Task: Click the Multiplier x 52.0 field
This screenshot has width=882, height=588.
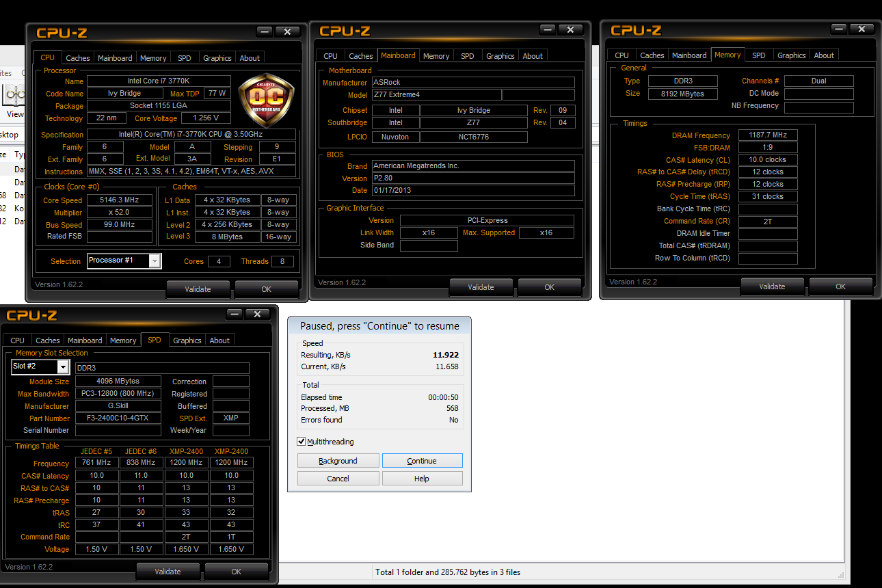Action: pos(120,212)
